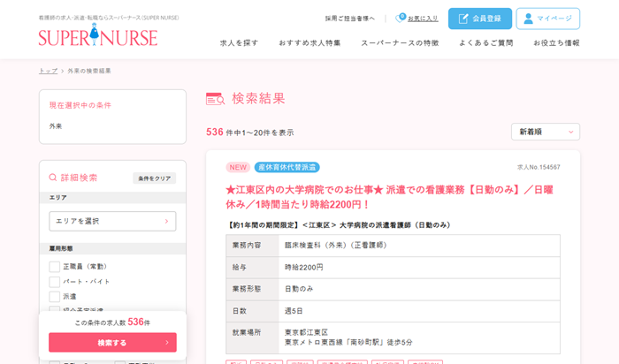The width and height of the screenshot is (619, 364).
Task: Open the ★江東区内の大学病院 job title
Action: pyautogui.click(x=389, y=197)
